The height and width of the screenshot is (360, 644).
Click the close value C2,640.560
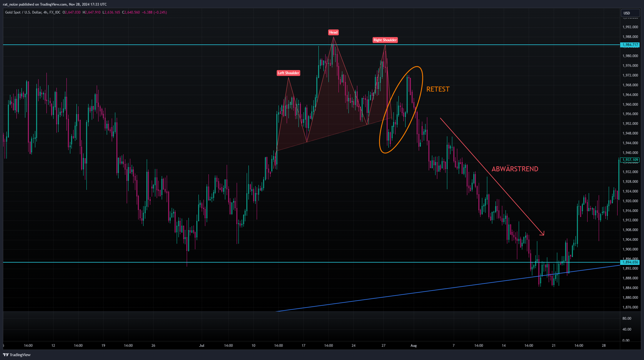point(131,12)
